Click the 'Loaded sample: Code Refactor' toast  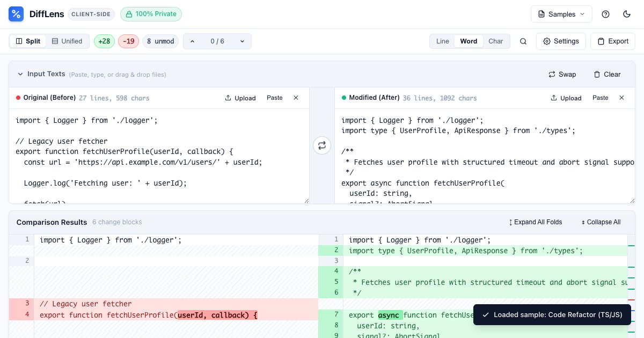coord(552,315)
